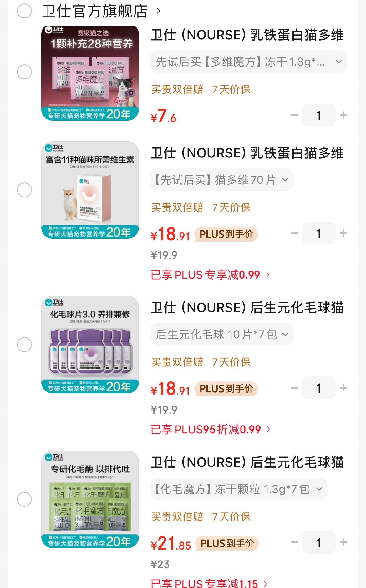Viewport: 366px width, 588px height.
Task: Decrease quantity of 猫多维70片 item
Action: point(294,233)
